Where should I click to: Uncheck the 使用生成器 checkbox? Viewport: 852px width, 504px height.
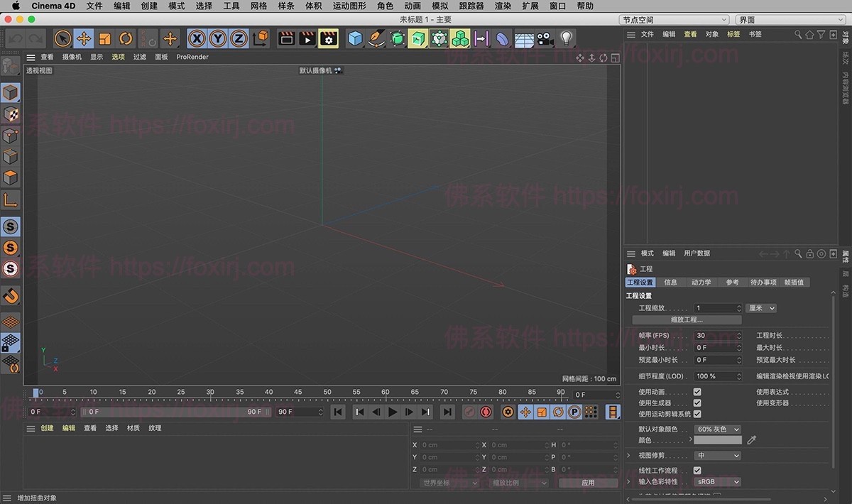[698, 402]
